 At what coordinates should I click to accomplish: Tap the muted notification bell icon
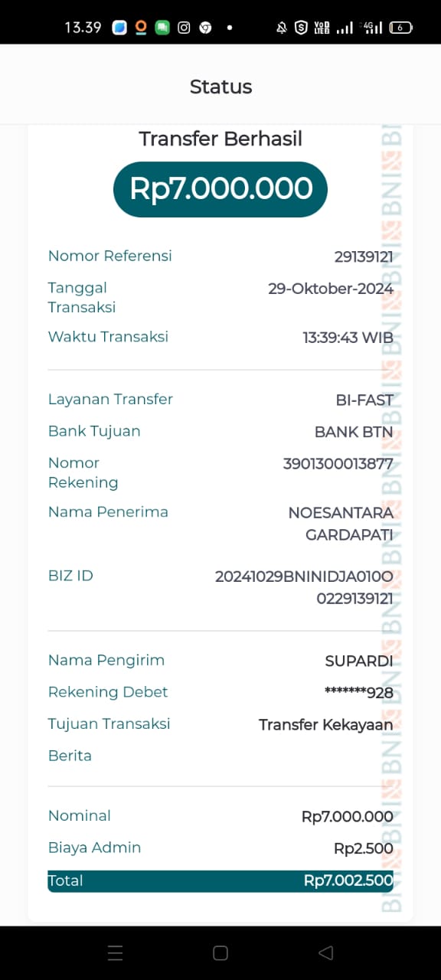coord(282,27)
